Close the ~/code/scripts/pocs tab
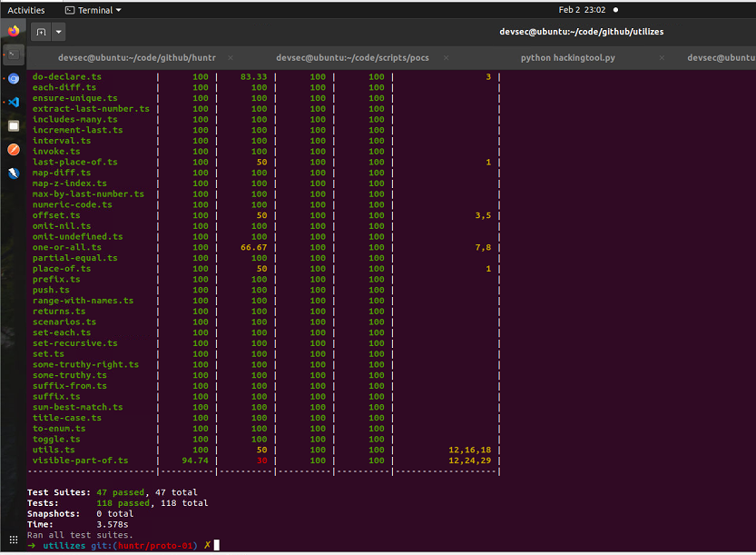Screen dimensions: 756x555 tap(446, 58)
